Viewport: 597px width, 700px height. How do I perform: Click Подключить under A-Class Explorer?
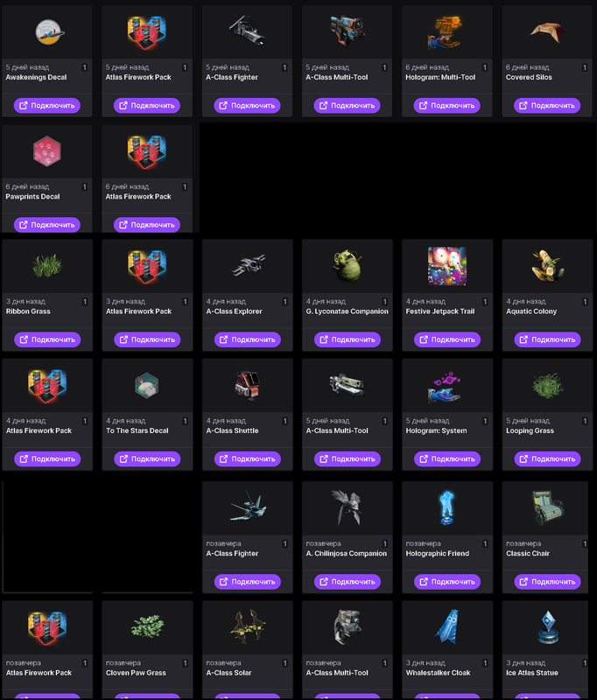(x=248, y=339)
